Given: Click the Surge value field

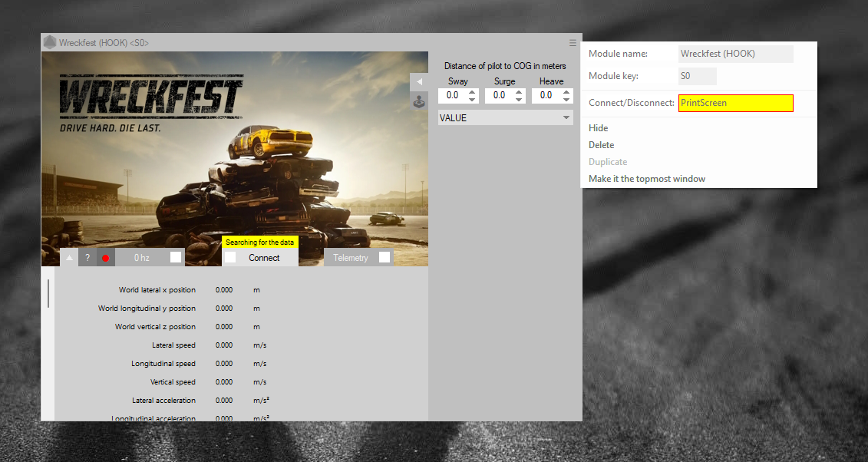Looking at the screenshot, I should (500, 95).
